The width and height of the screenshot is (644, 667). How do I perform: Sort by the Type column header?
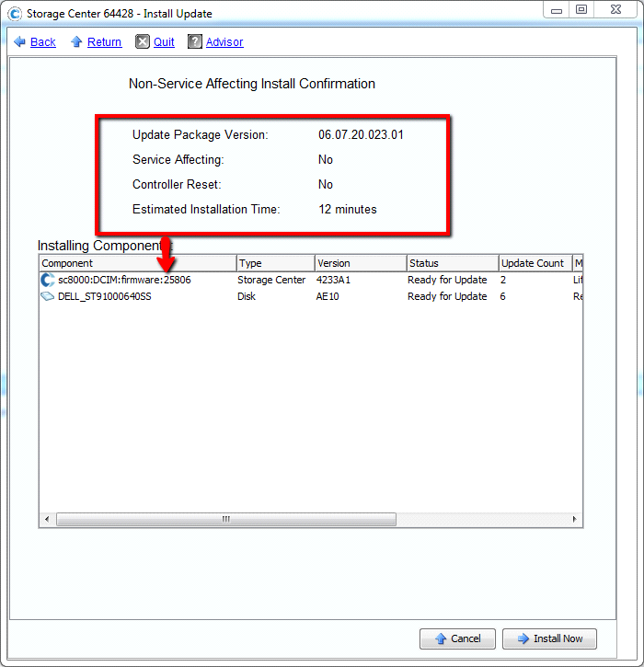276,263
